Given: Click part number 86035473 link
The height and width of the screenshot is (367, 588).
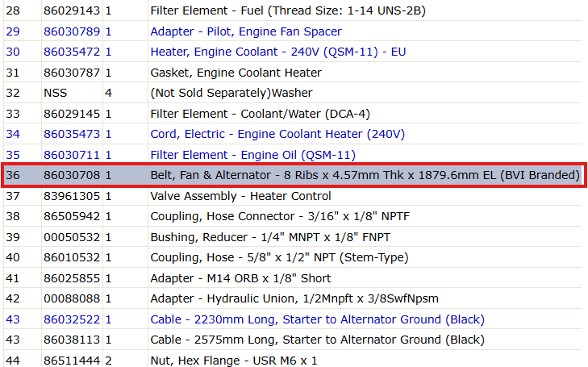Looking at the screenshot, I should tap(72, 134).
